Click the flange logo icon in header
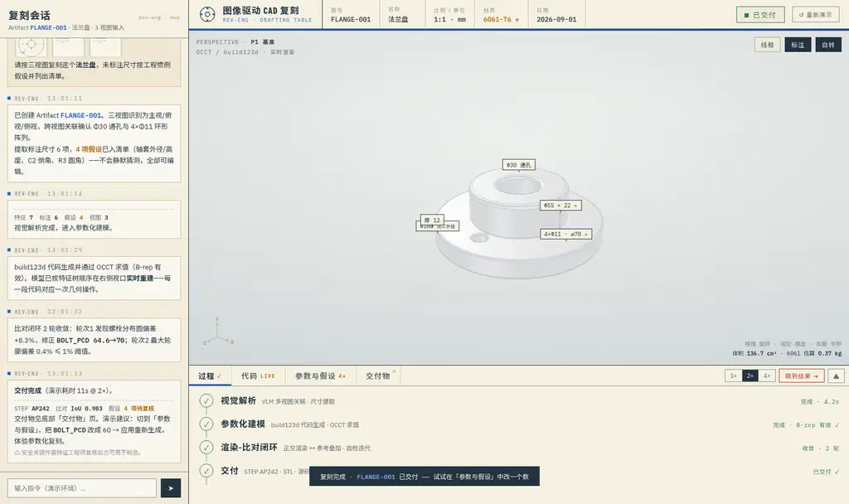 tap(206, 15)
